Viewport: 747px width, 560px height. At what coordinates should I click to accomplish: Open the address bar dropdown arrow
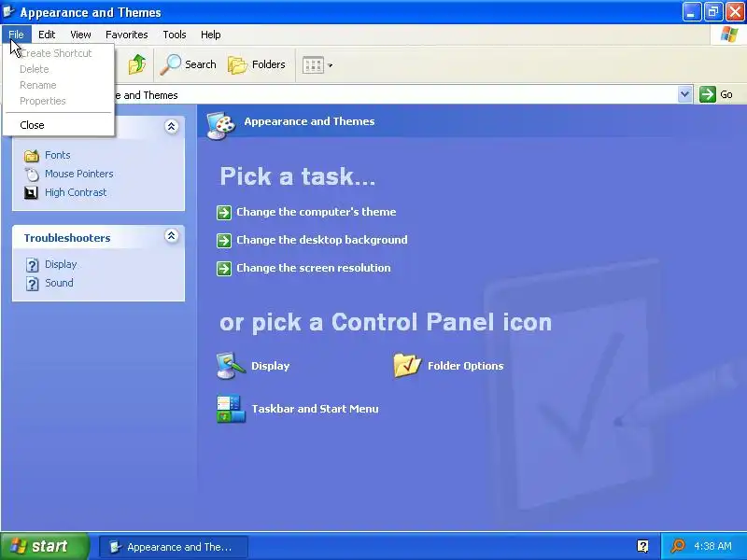click(684, 94)
